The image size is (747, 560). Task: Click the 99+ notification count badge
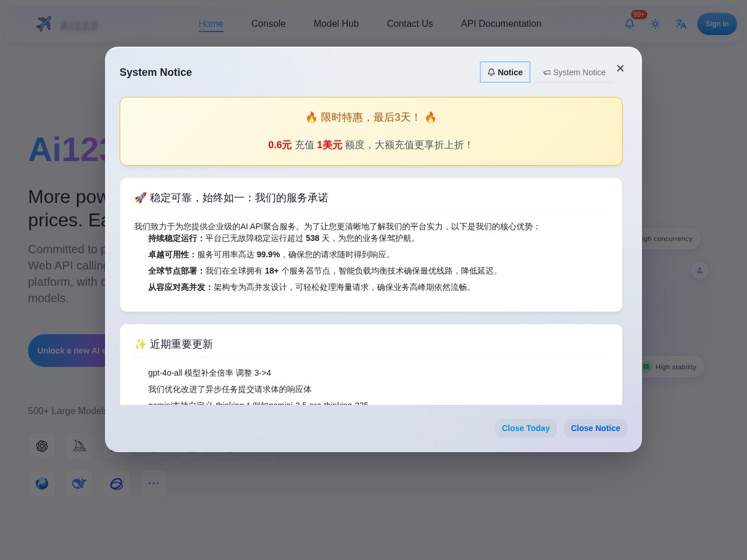click(639, 15)
